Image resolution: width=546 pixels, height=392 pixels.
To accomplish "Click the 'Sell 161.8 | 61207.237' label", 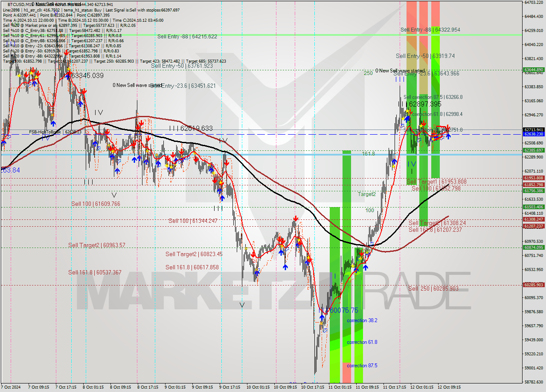I will tap(435, 230).
